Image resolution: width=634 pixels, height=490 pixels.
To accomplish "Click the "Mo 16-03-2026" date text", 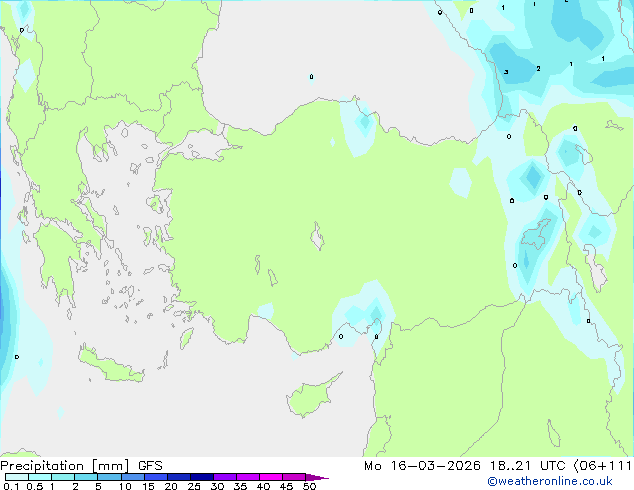I will [423, 466].
